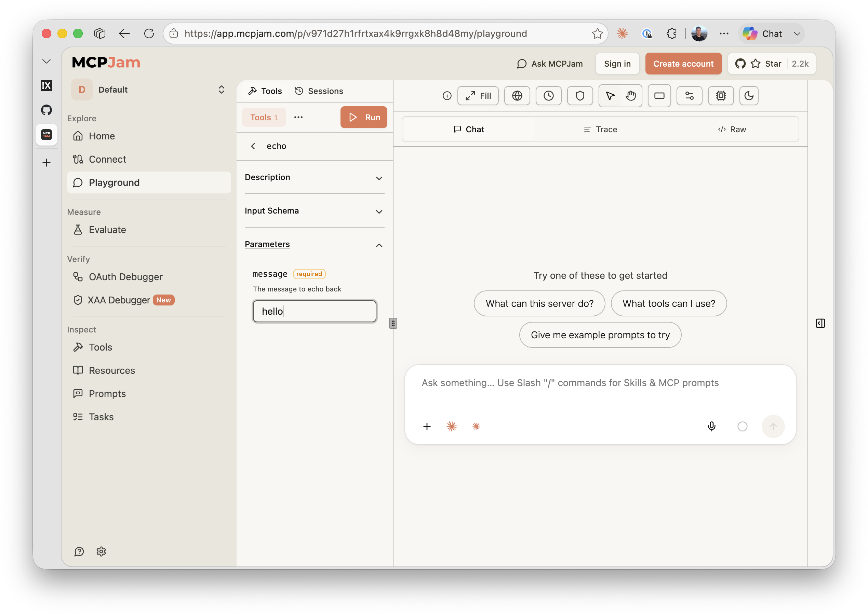Go to Home in the sidebar
The image size is (868, 614).
coord(149,136)
